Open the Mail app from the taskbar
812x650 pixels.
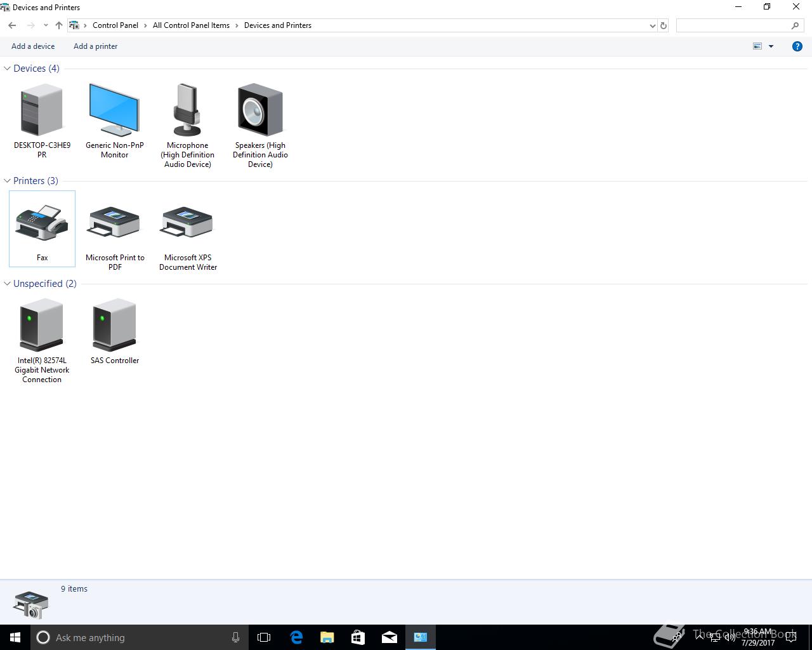point(390,637)
